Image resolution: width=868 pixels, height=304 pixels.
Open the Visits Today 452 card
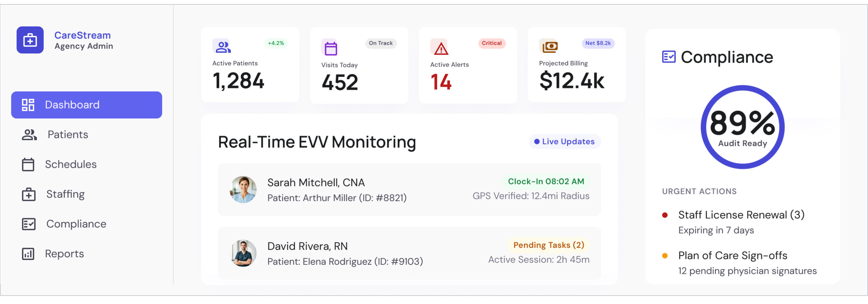[x=359, y=65]
